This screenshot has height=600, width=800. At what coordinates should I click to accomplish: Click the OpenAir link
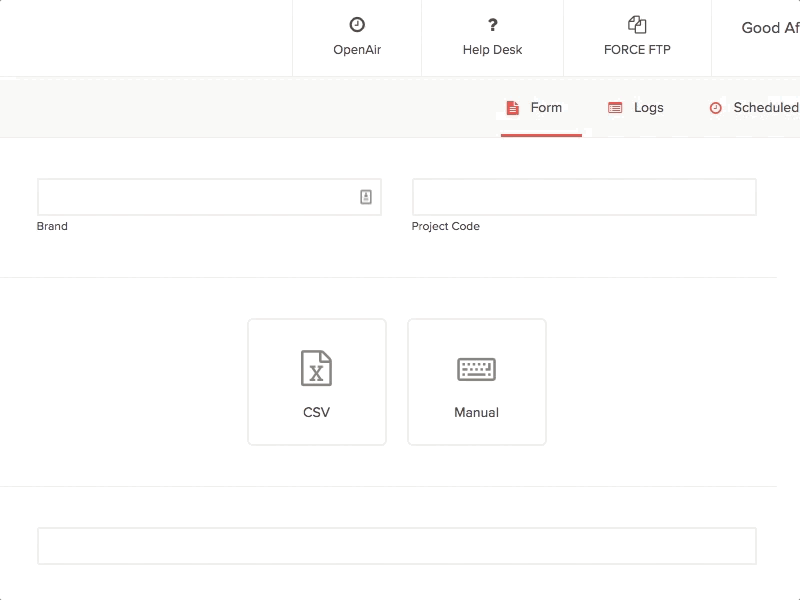pyautogui.click(x=356, y=37)
